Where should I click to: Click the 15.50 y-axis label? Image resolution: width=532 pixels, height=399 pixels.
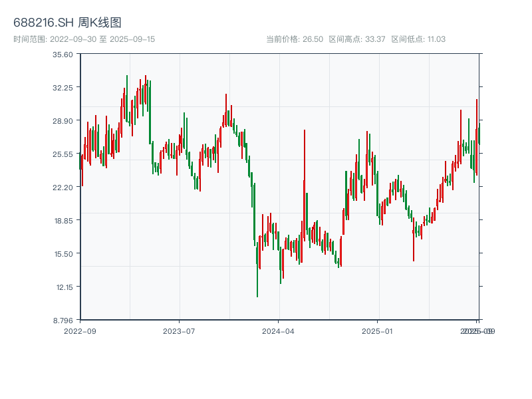tap(63, 254)
